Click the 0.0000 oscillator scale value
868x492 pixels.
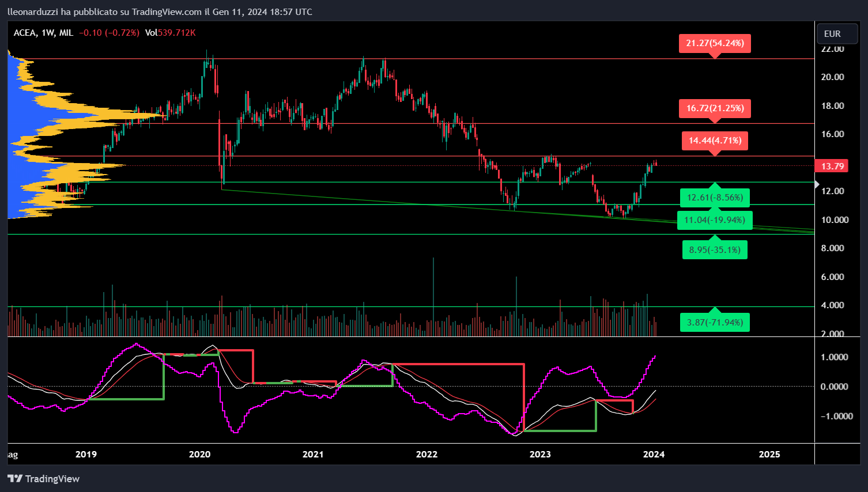coord(834,387)
